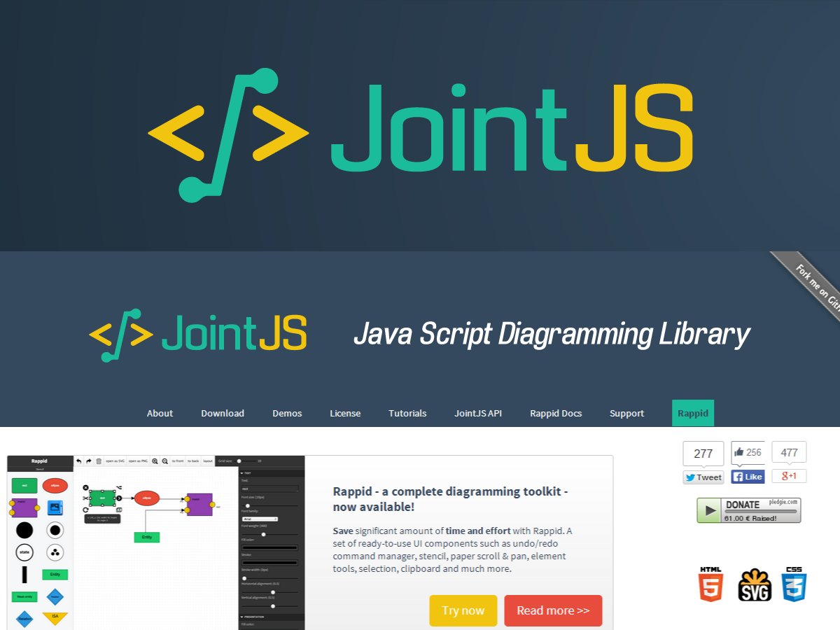Screen dimensions: 840x630
Task: Click the Grid size slider
Action: pyautogui.click(x=245, y=461)
